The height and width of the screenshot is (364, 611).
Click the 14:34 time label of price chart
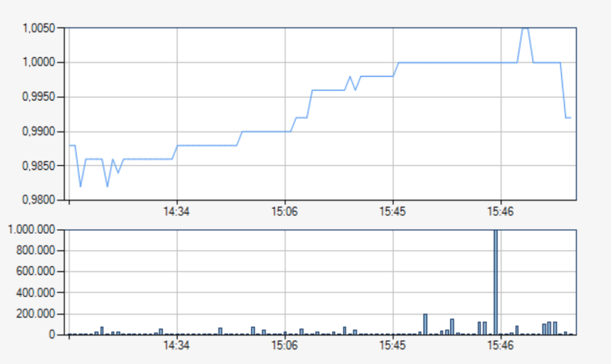click(x=177, y=212)
